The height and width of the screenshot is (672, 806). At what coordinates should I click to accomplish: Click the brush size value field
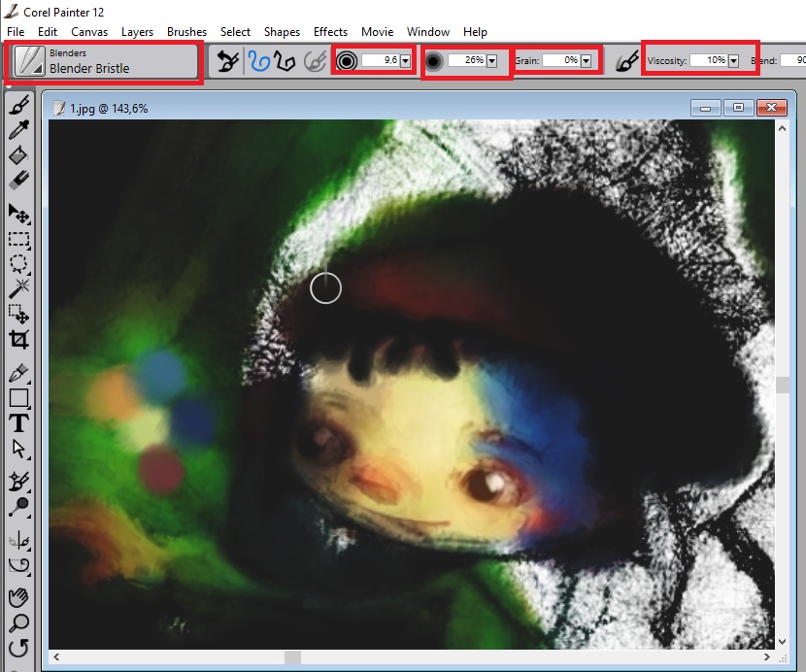pos(381,60)
